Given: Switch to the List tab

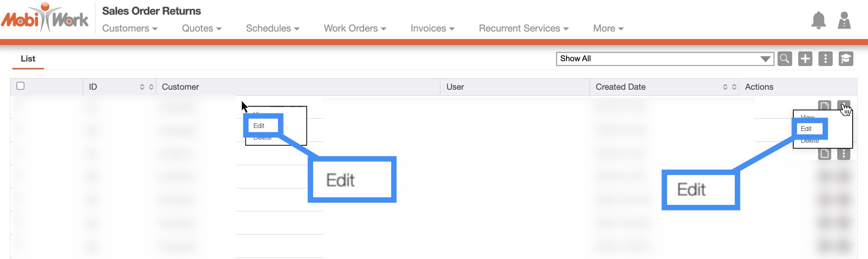Looking at the screenshot, I should point(28,59).
